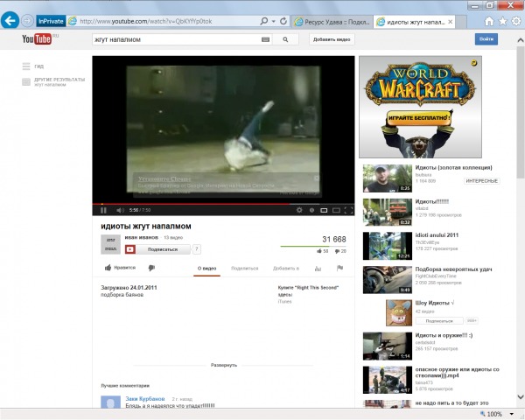Subscribe to the Шоу Идиоты channel
Viewport: 525px width, 420px height.
pyautogui.click(x=439, y=320)
